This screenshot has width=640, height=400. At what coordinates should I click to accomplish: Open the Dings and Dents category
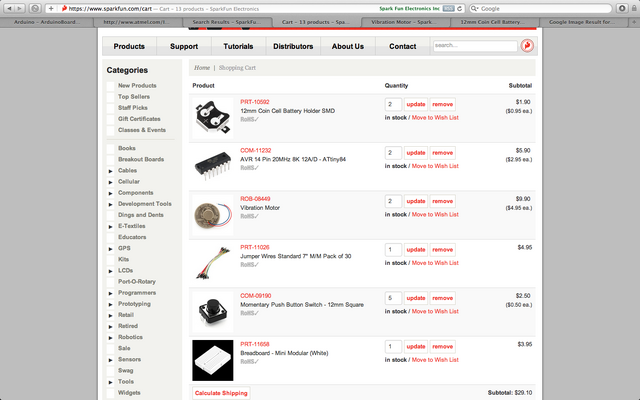pos(141,215)
